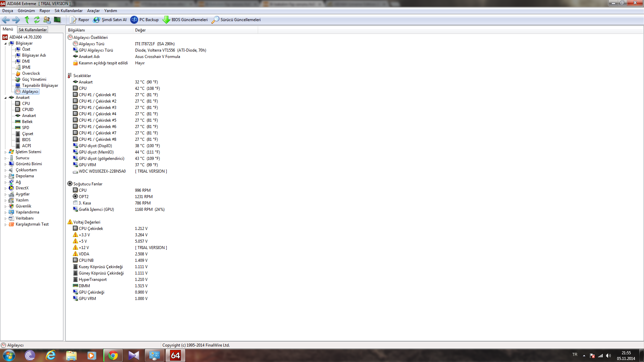Open the Araçlar menu
This screenshot has width=644, height=362.
click(93, 11)
